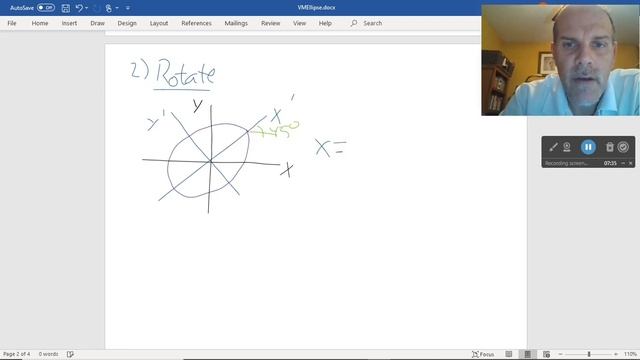This screenshot has height=360, width=640.
Task: Customize the Quick Access Toolbar
Action: click(128, 8)
